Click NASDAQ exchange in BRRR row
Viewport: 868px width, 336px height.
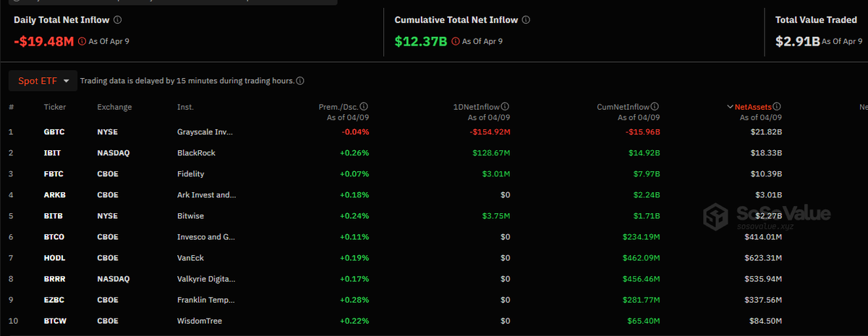coord(114,279)
